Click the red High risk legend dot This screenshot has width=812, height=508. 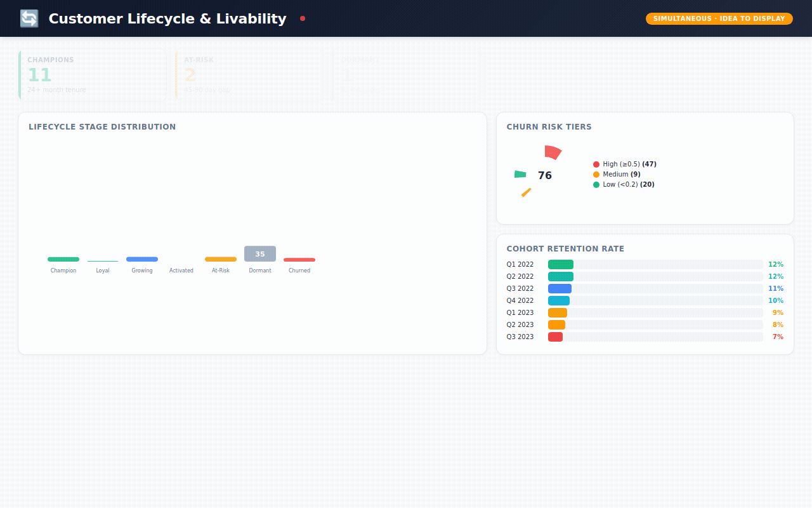point(596,164)
